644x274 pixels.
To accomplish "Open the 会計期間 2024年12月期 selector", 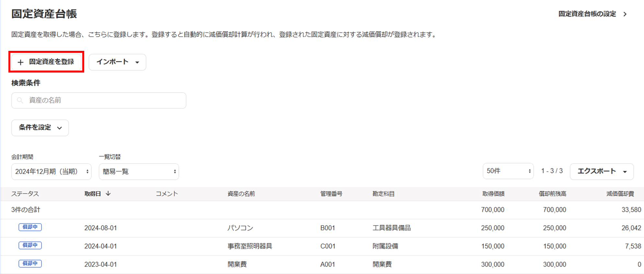I will [51, 172].
